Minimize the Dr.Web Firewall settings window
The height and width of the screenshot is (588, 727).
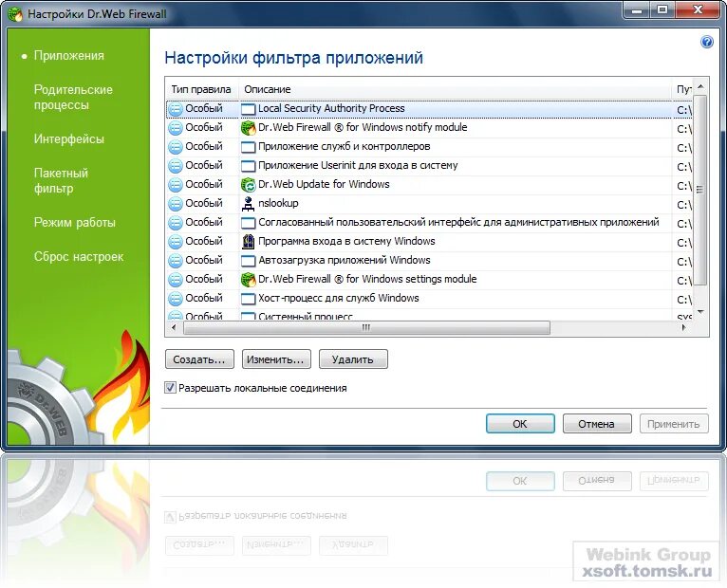pos(638,10)
